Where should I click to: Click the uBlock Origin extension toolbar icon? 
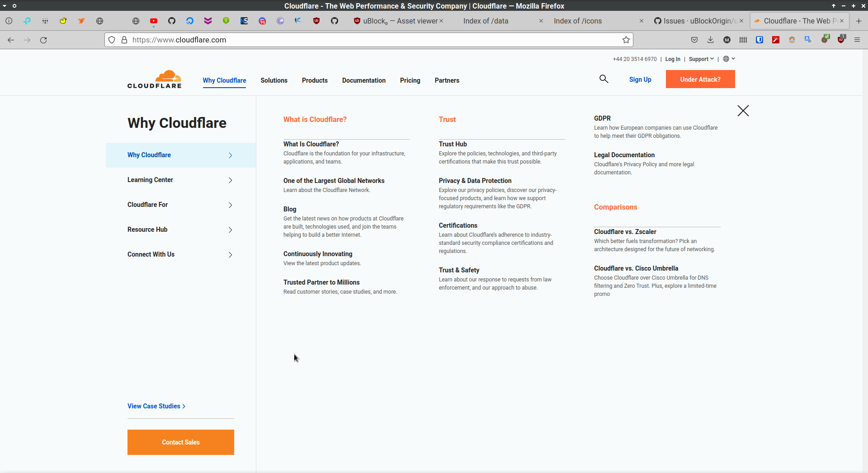[x=841, y=39]
